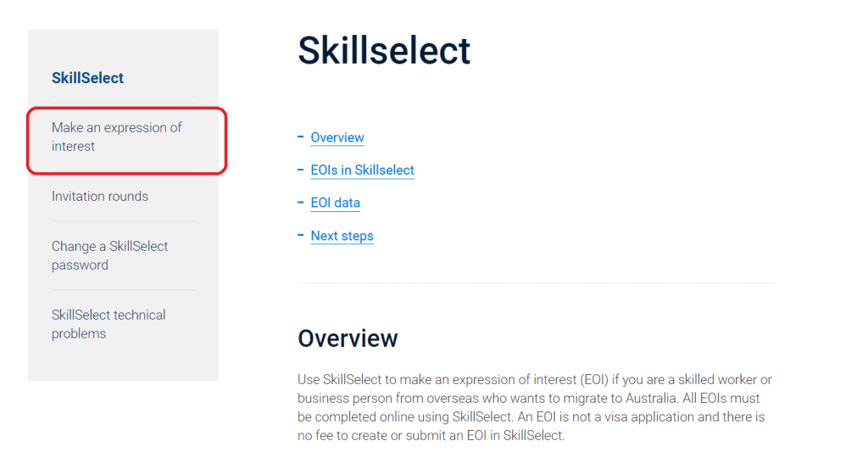Click the overview paragraph about SkillSelect EOIs
Screen dimensions: 868x458
[x=534, y=407]
